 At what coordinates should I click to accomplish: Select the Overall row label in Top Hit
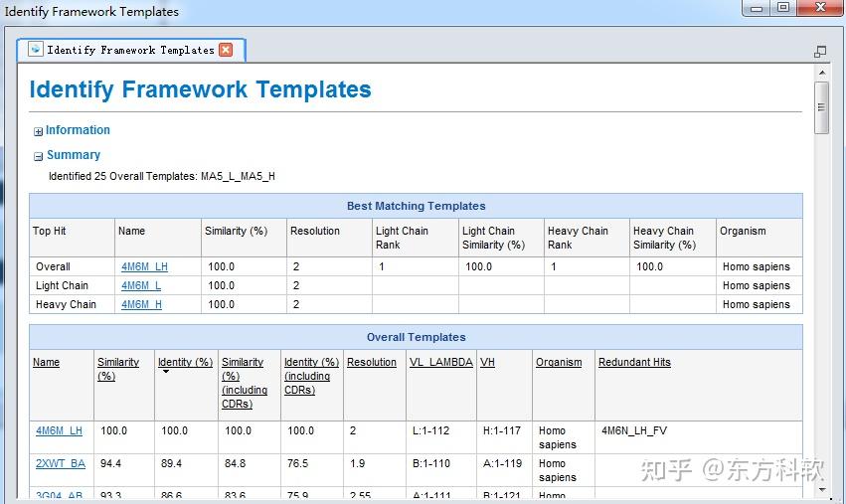click(x=53, y=266)
